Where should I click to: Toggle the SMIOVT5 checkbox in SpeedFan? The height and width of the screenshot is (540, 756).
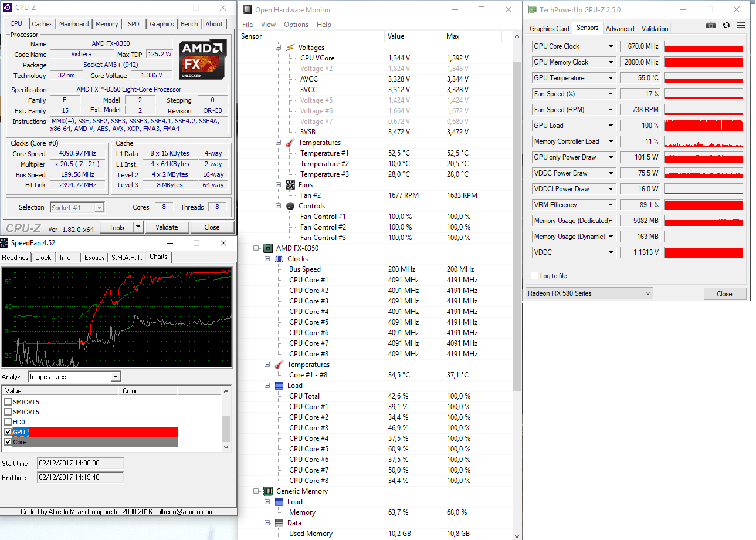(x=8, y=402)
